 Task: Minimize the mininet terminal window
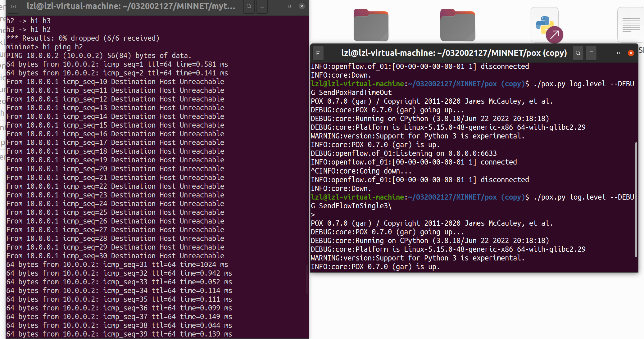[x=277, y=6]
